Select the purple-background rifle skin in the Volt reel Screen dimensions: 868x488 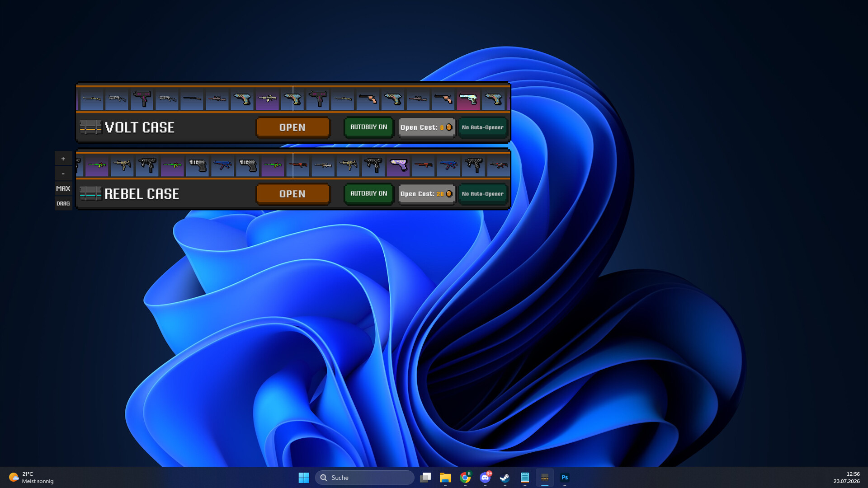click(267, 99)
